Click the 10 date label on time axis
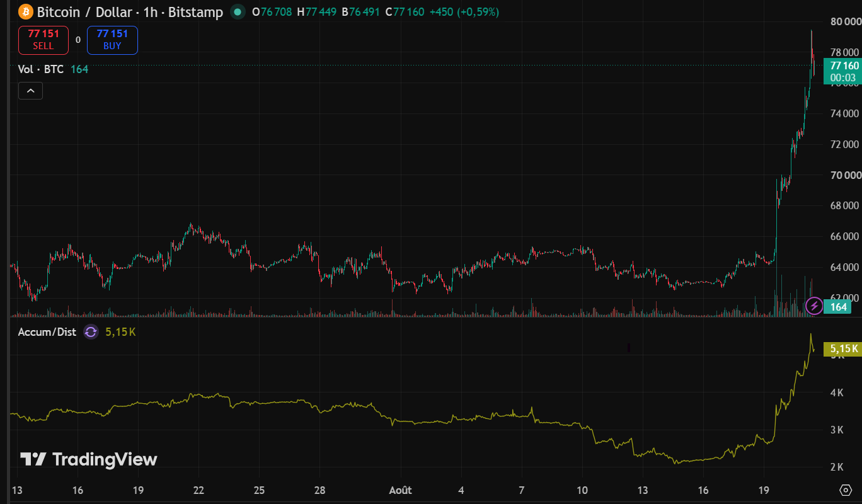This screenshot has height=504, width=862. (x=582, y=490)
